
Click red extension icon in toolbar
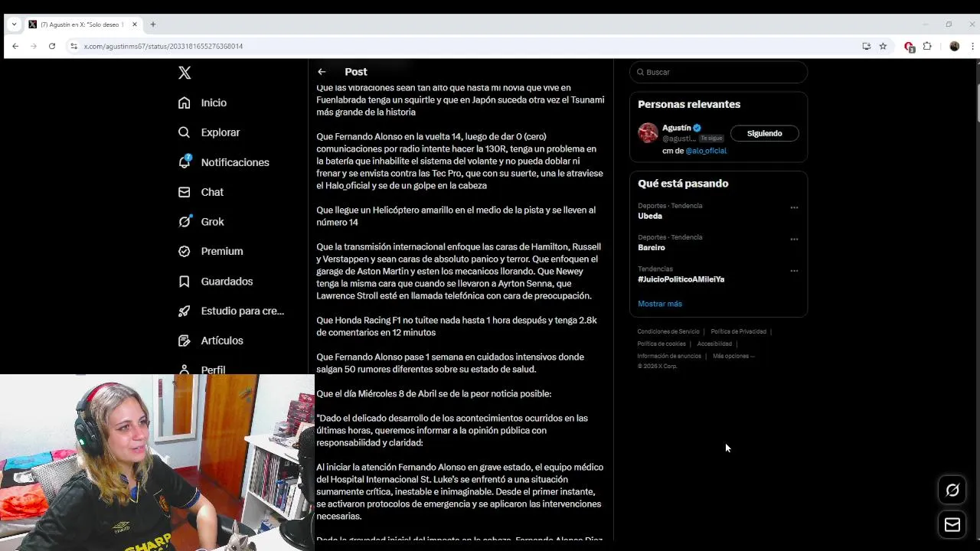tap(909, 46)
